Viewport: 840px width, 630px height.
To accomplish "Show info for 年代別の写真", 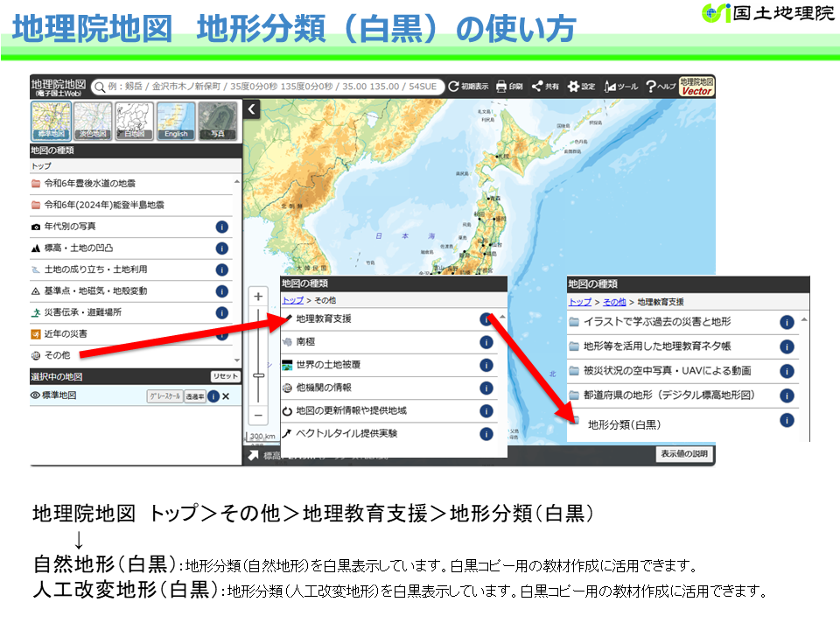I will [x=221, y=227].
